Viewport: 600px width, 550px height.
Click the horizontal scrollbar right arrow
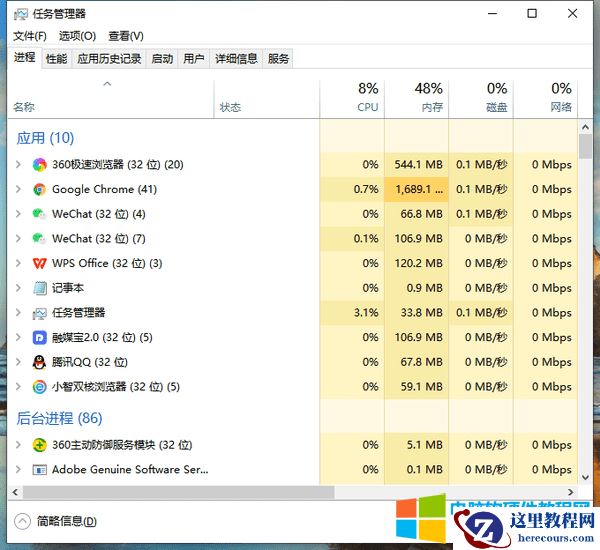571,492
